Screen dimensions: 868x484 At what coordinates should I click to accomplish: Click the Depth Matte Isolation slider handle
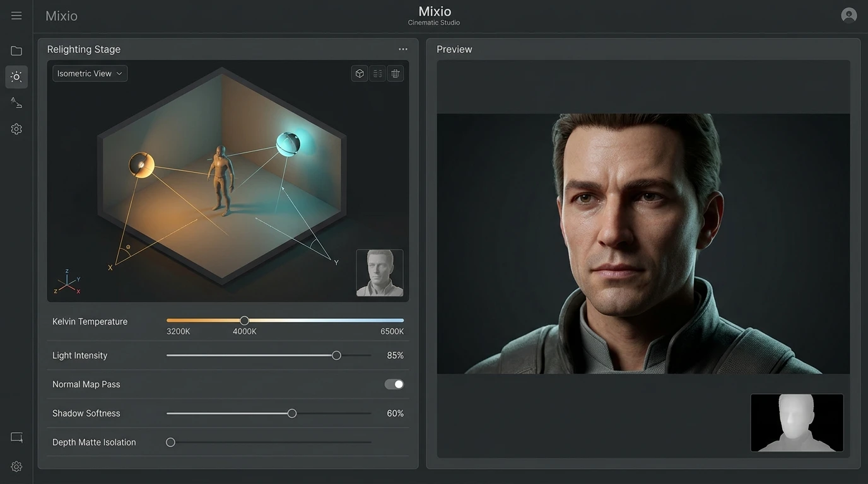(x=170, y=442)
